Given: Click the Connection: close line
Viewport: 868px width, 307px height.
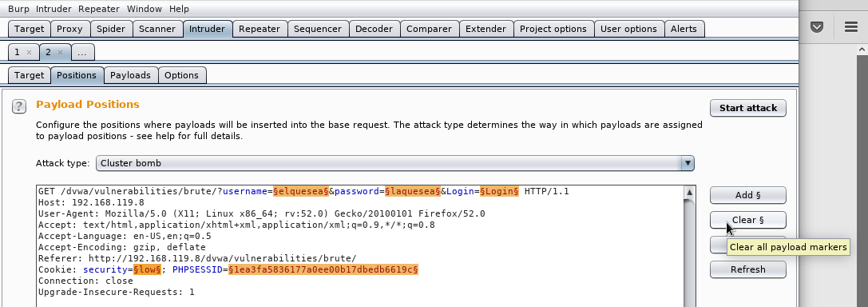Looking at the screenshot, I should [x=85, y=281].
